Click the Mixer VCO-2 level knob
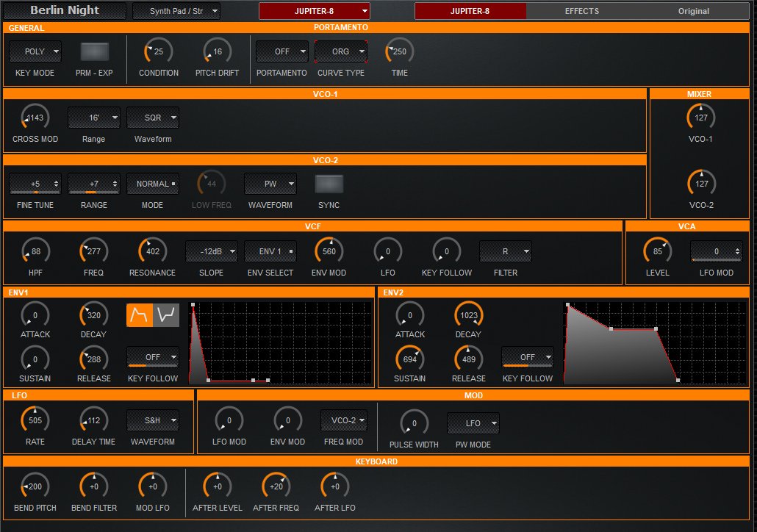 click(701, 184)
